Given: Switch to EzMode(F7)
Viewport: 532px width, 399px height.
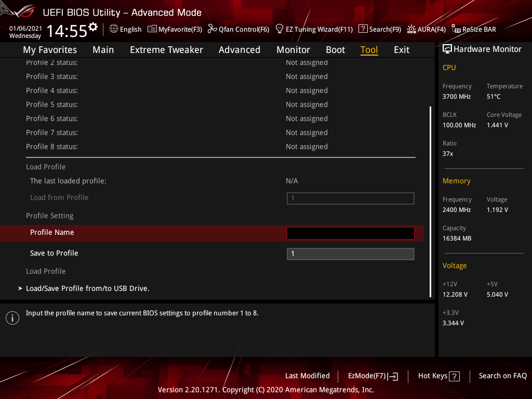Looking at the screenshot, I should pos(373,376).
